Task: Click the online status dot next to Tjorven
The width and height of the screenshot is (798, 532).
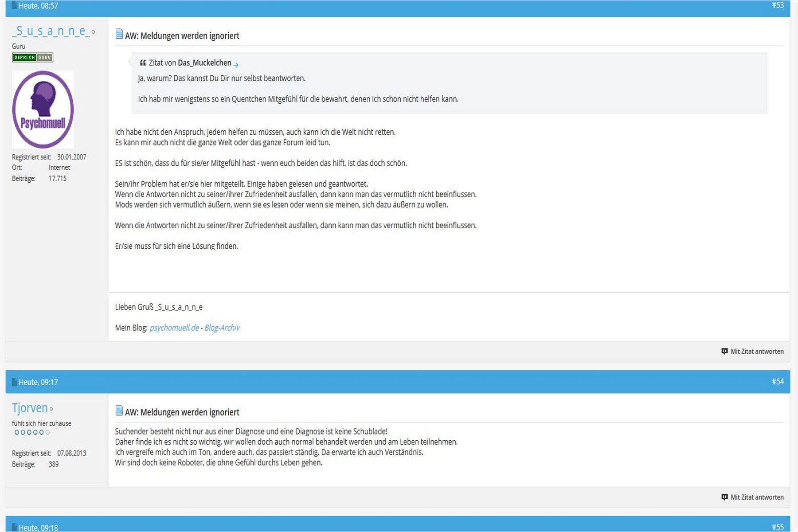Action: point(51,409)
